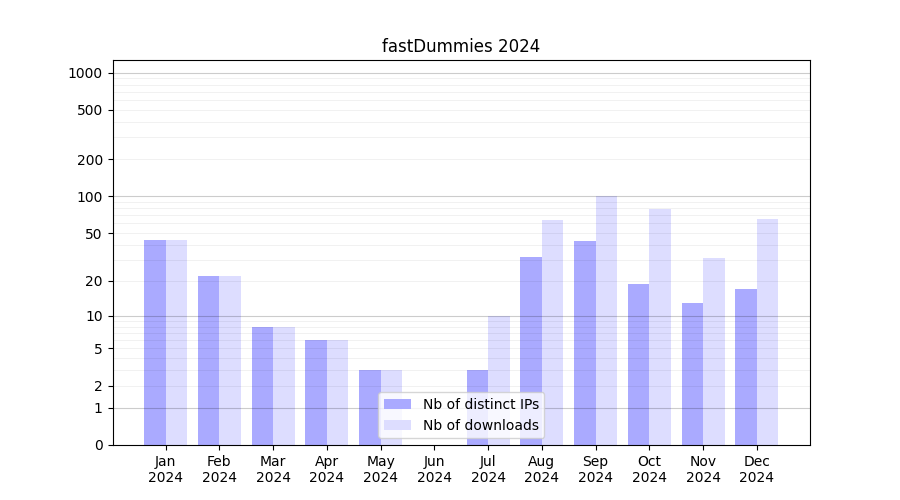The width and height of the screenshot is (900, 500).
Task: Select the 'Nb of downloads' legend label
Action: pyautogui.click(x=480, y=425)
